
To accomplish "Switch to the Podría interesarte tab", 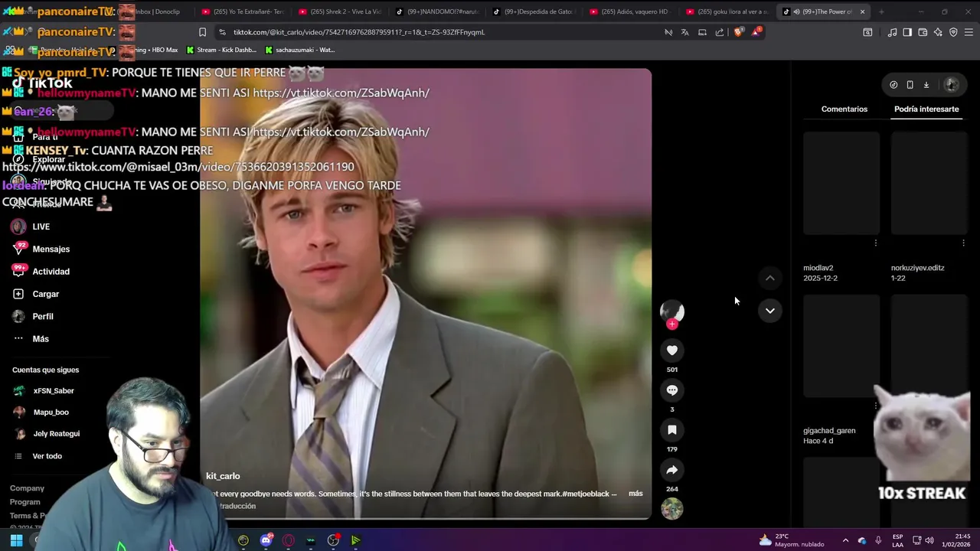I will point(926,109).
